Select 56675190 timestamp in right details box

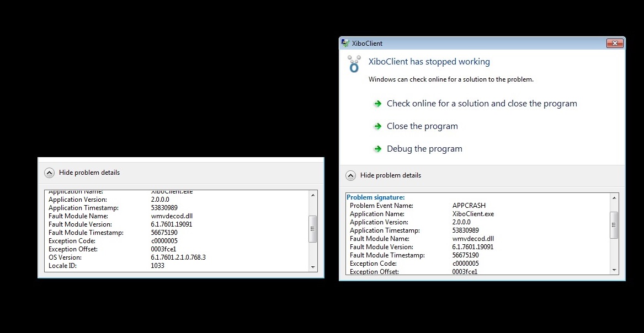tap(465, 255)
